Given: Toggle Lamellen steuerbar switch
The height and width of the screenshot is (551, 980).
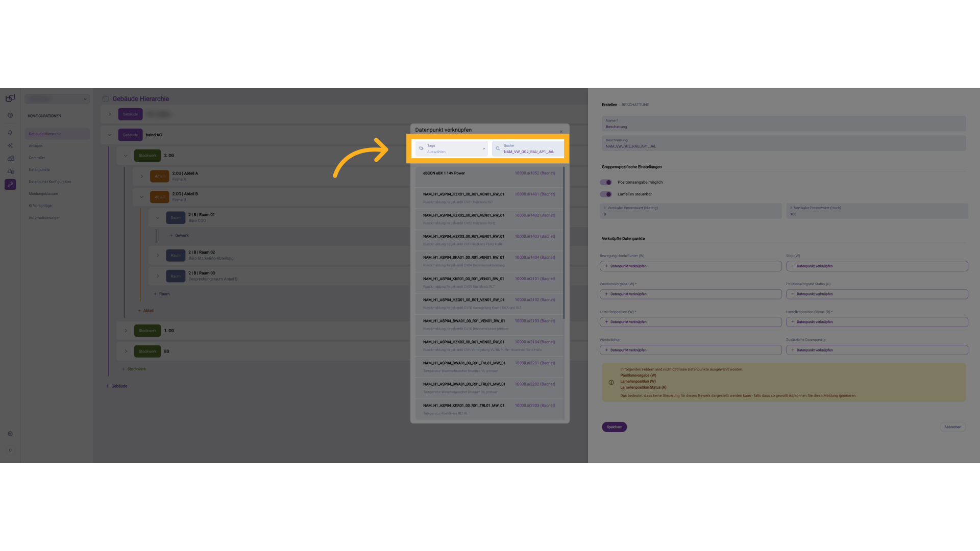Looking at the screenshot, I should tap(606, 194).
